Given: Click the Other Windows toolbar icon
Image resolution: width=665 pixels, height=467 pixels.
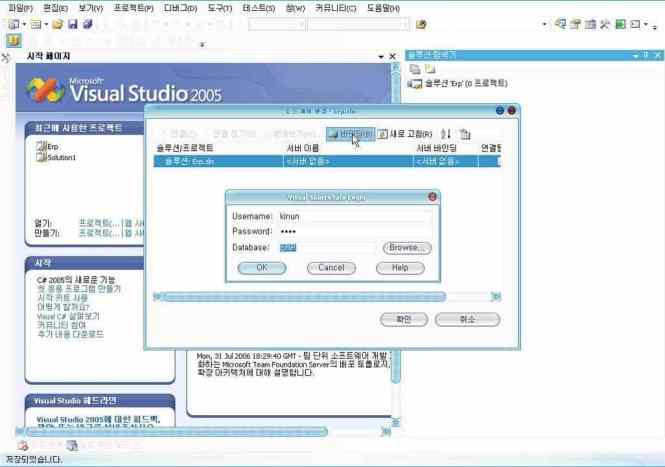Looking at the screenshot, I should pos(635,24).
